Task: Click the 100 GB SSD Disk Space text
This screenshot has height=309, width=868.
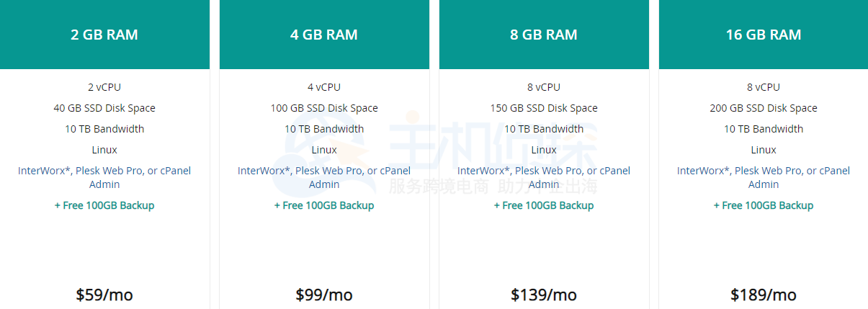Action: point(324,108)
